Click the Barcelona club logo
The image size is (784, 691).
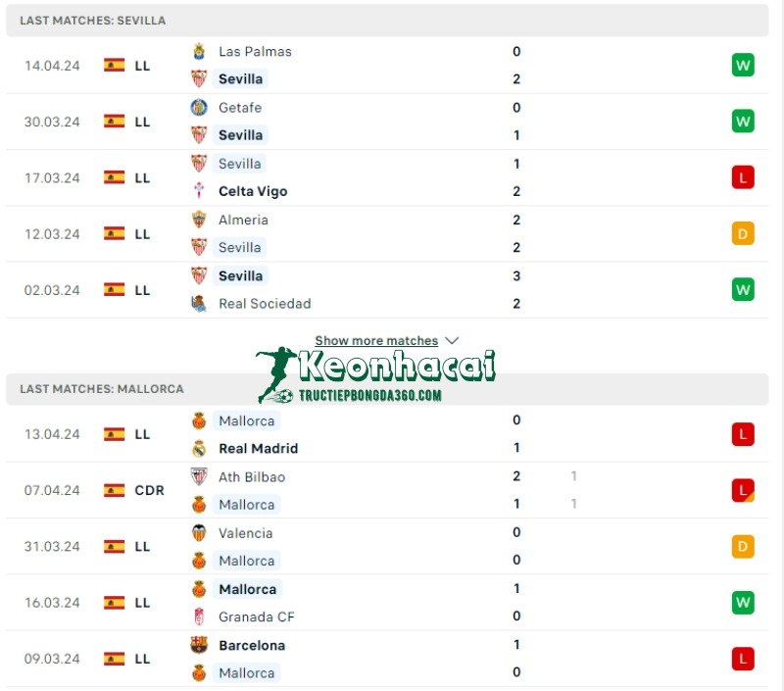point(199,645)
